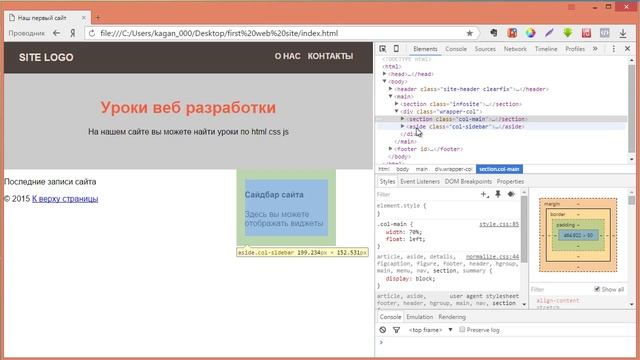Viewport: 640px width, 360px height.
Task: Uncheck the Show all checkbox
Action: pos(597,289)
